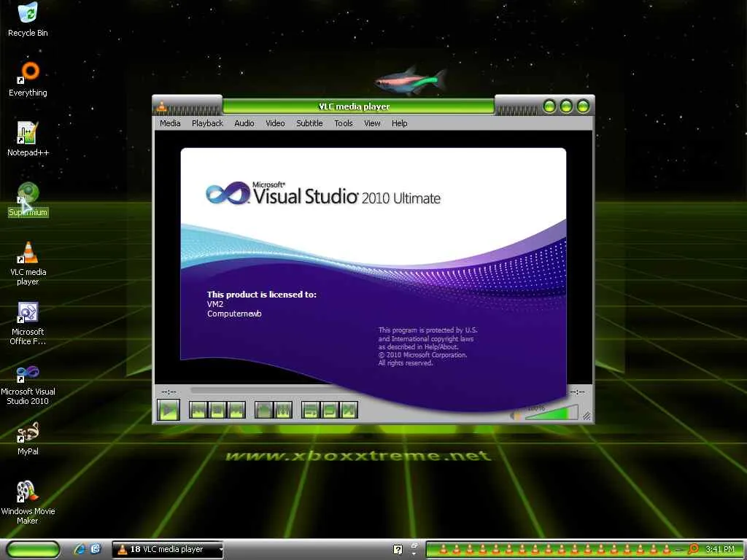Click the 18 VLC media player taskbar group
Viewport: 747px width, 560px height.
pos(167,549)
